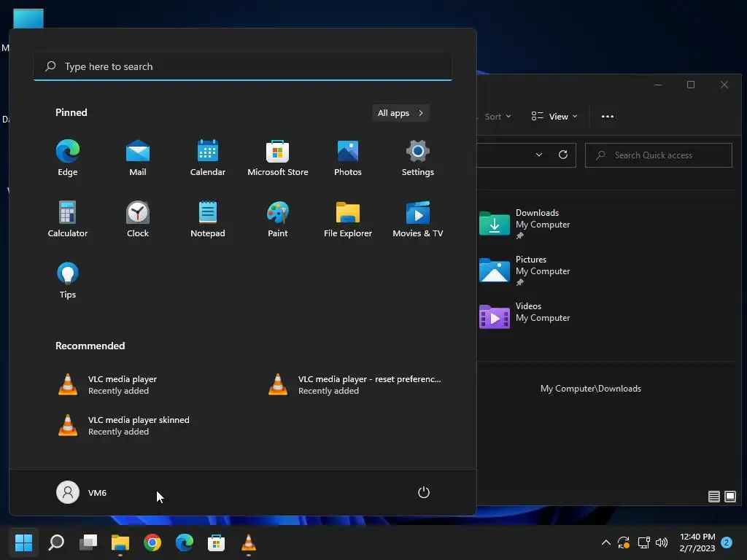The image size is (747, 560).
Task: Expand address bar history dropdown in File Explorer
Action: coord(539,155)
